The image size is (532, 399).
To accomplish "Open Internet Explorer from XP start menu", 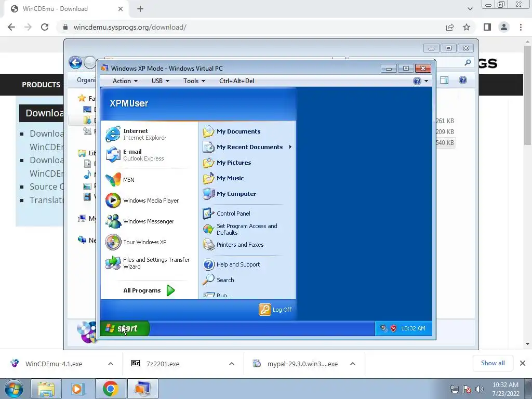I will click(x=136, y=134).
